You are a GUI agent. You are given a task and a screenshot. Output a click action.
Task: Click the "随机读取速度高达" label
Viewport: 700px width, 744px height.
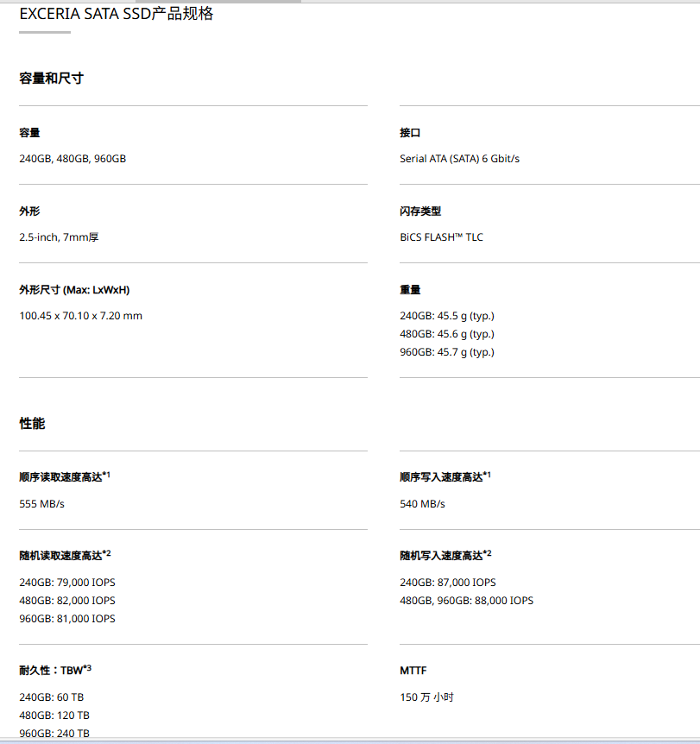[x=60, y=556]
